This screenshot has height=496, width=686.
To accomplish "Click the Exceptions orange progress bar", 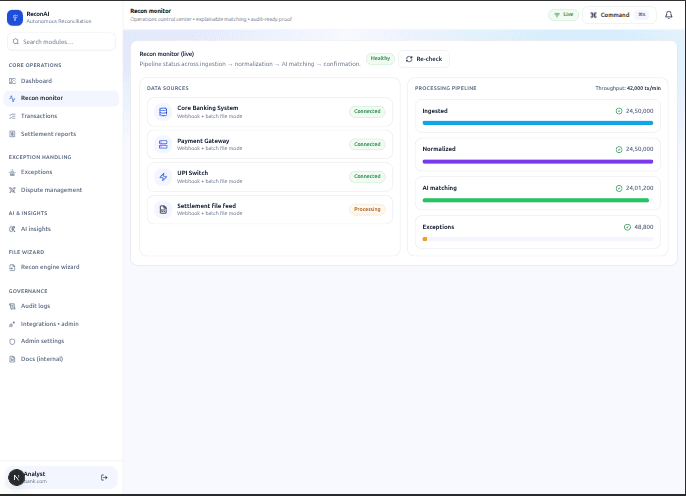I will tap(425, 239).
